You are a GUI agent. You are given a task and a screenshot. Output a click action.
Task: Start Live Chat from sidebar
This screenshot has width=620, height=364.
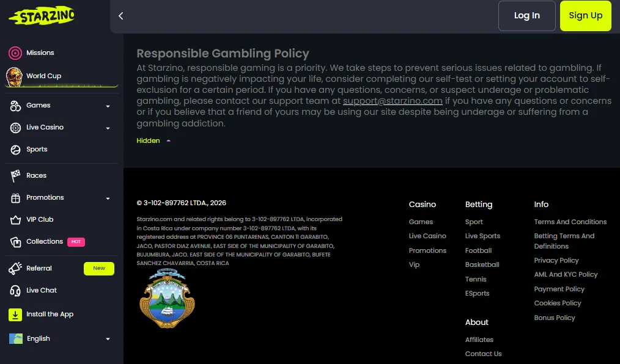[x=42, y=290]
